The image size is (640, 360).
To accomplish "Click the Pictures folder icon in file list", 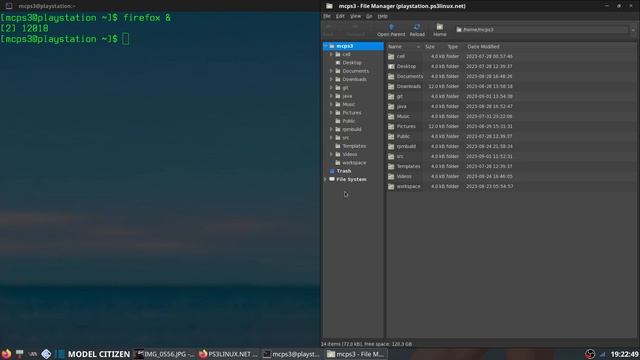I will click(x=391, y=126).
